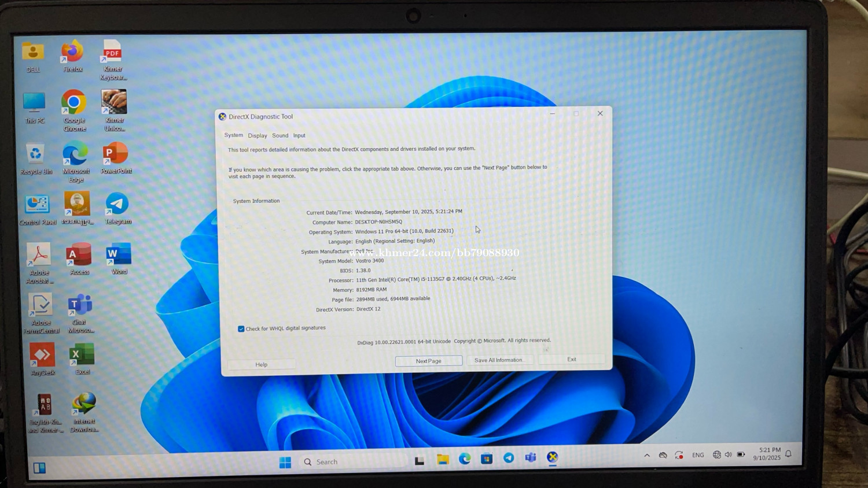Click the system model 'Vostro 3400'
Screen dimensions: 868x488
click(370, 261)
